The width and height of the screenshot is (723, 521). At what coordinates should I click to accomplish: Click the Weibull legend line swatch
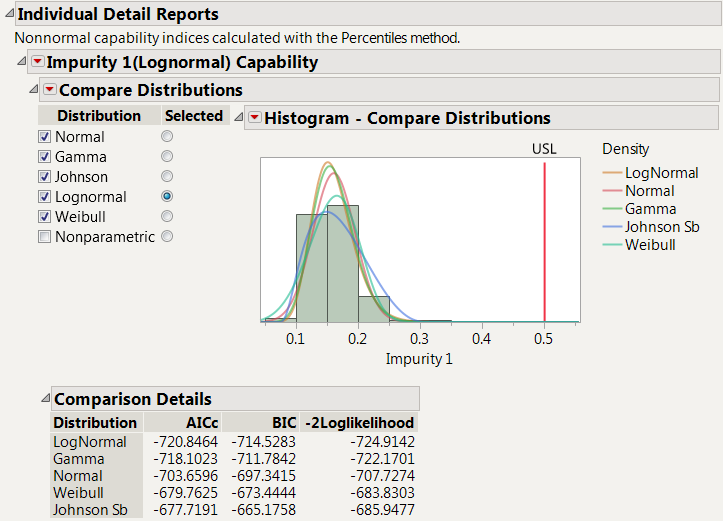612,244
